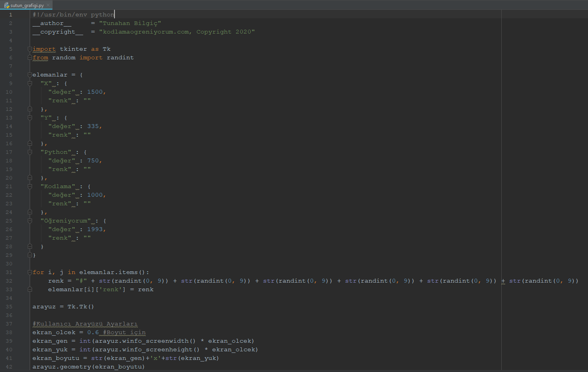The width and height of the screenshot is (588, 372).
Task: Fold the for loop at line 31
Action: tap(30, 272)
